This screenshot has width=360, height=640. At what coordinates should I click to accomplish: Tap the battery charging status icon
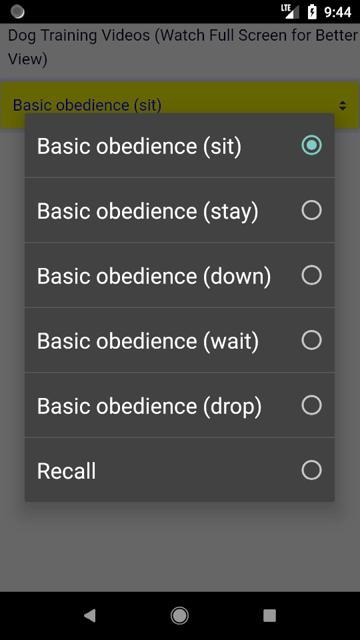pyautogui.click(x=312, y=12)
